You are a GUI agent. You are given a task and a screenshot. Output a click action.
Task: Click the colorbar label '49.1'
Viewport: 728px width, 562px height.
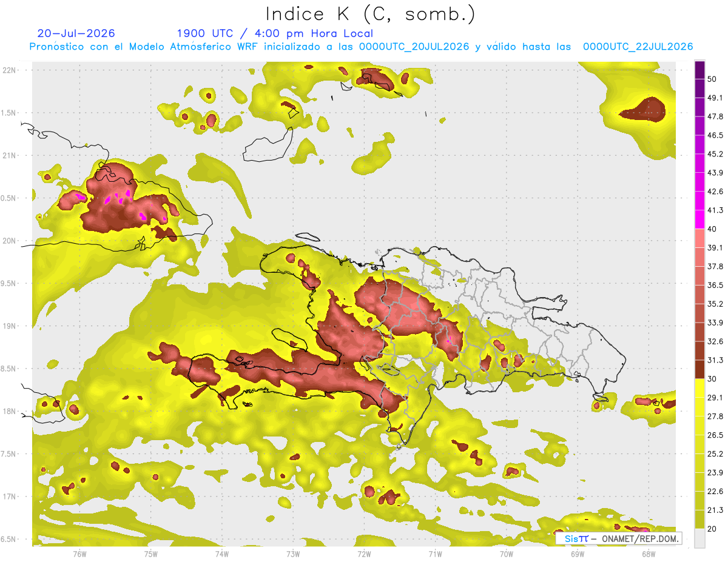(715, 98)
